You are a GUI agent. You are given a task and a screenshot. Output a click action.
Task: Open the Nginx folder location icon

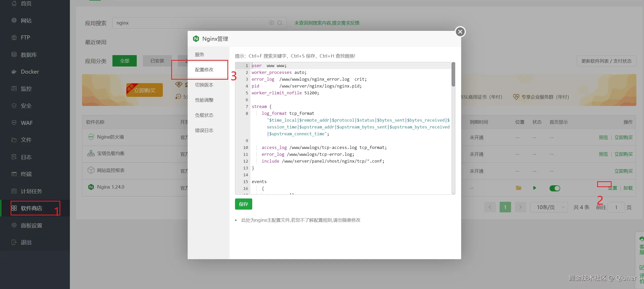pyautogui.click(x=518, y=188)
